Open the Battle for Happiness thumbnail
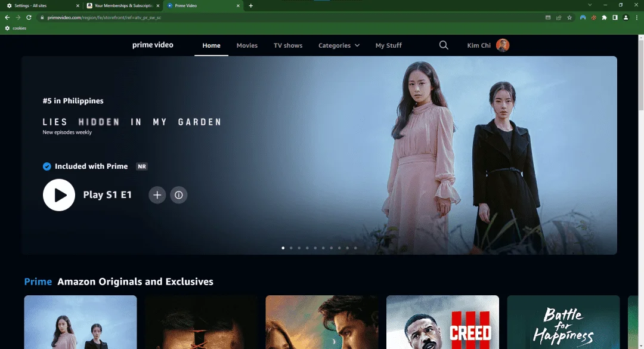Image resolution: width=644 pixels, height=349 pixels. pos(563,322)
